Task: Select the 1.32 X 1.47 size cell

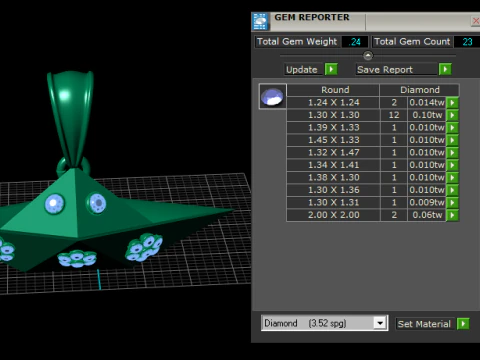Action: 333,152
